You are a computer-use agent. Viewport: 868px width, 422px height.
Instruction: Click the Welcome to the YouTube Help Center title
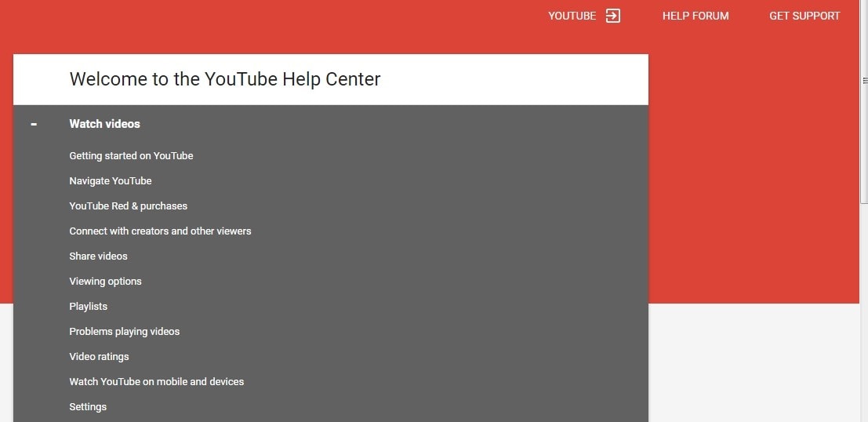(225, 79)
